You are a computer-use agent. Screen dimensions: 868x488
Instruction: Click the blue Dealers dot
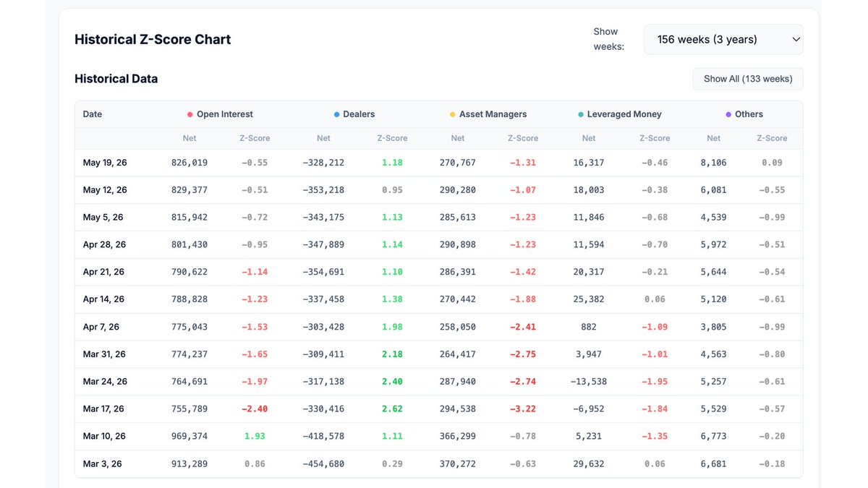[336, 114]
